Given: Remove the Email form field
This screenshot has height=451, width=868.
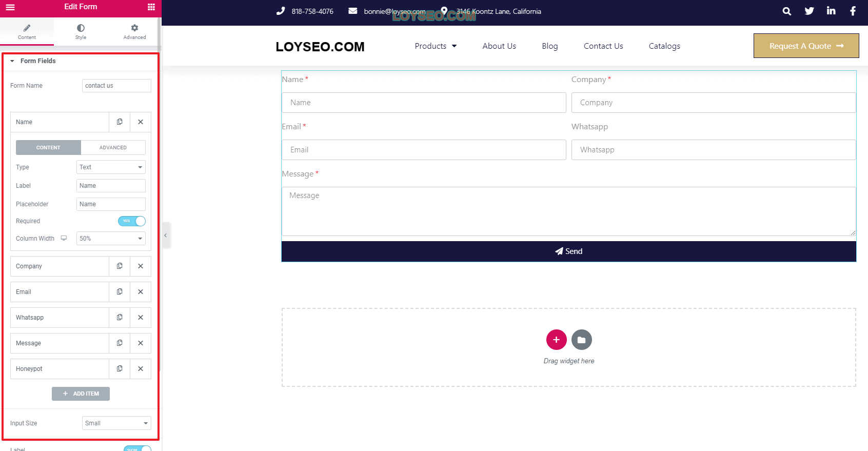Looking at the screenshot, I should 141,292.
